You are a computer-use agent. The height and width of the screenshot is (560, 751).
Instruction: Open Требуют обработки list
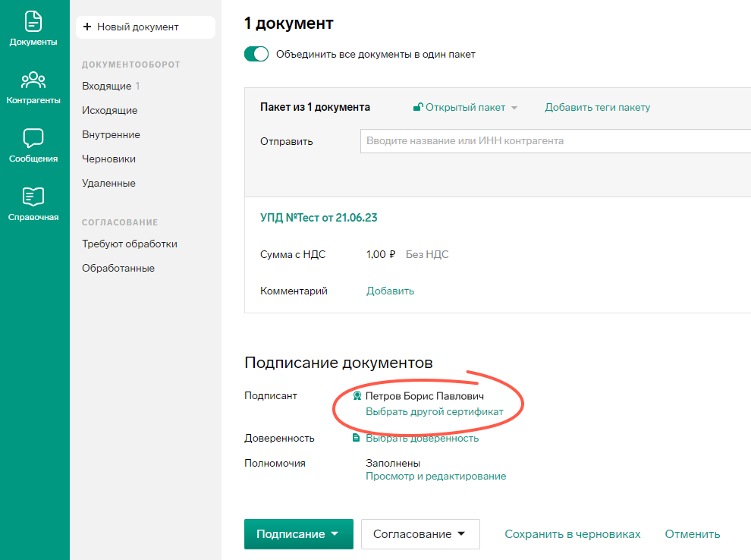tap(129, 244)
